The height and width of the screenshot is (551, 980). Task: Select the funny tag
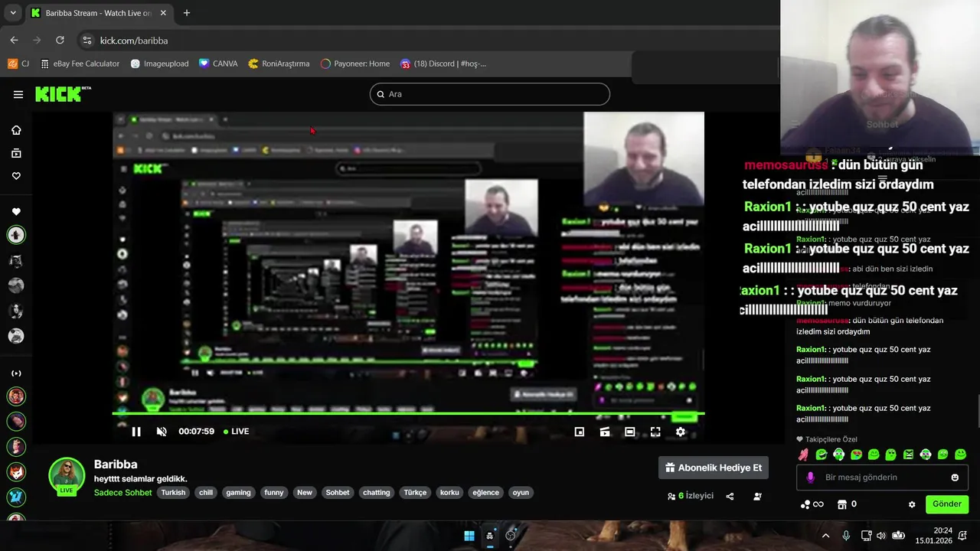pyautogui.click(x=274, y=493)
